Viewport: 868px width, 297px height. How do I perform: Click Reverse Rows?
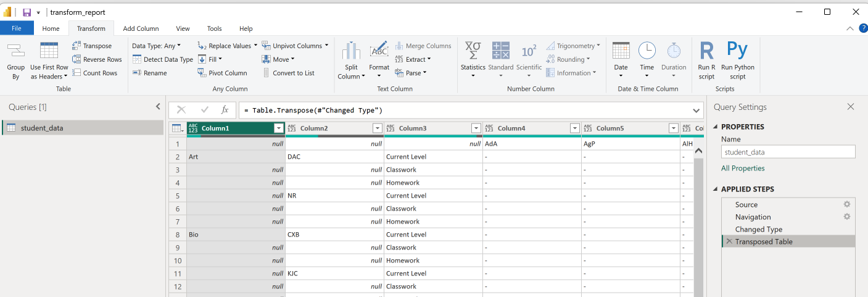tap(97, 59)
